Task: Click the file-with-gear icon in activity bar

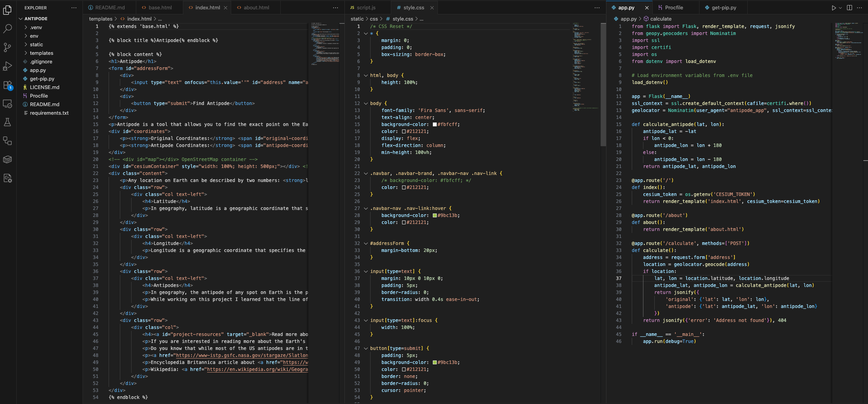Action: [x=7, y=178]
